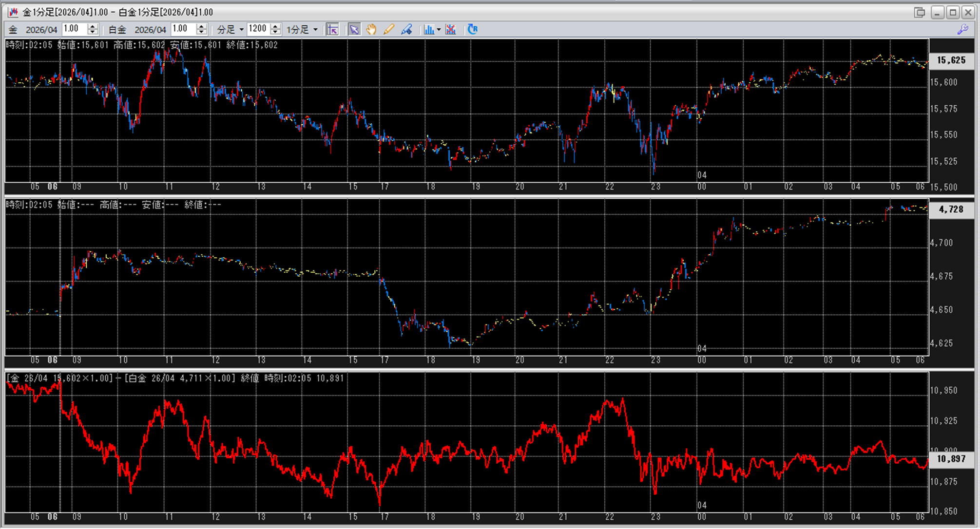Expand the bar chart indicator dropdown arrow
The image size is (980, 529).
(439, 30)
